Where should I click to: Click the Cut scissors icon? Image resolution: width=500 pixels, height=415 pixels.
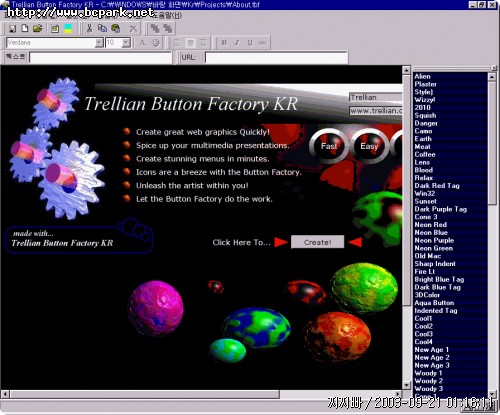click(89, 29)
